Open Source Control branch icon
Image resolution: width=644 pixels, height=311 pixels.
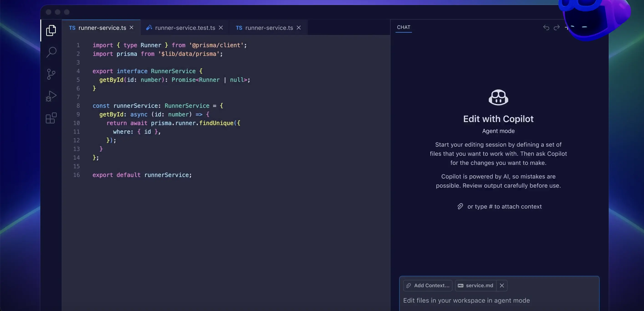pos(51,74)
